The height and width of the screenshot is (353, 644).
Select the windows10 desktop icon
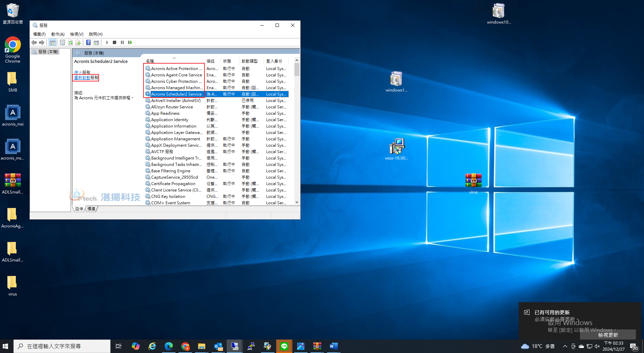(499, 13)
